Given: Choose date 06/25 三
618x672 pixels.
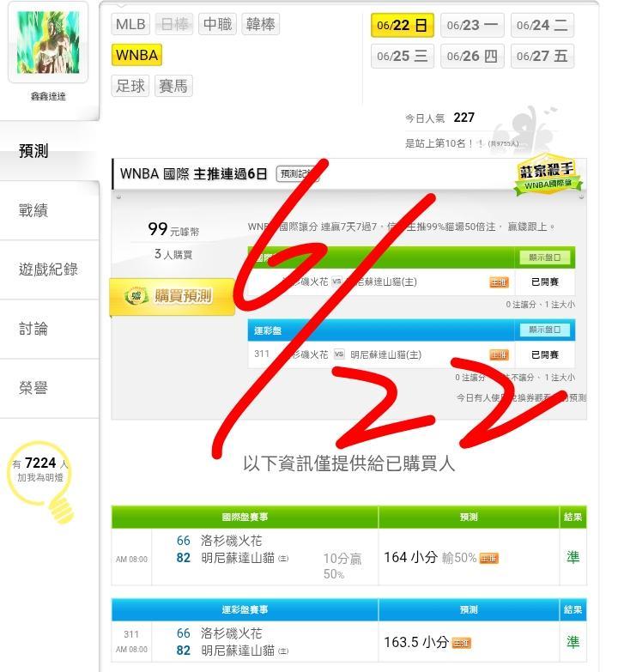Looking at the screenshot, I should tap(403, 56).
